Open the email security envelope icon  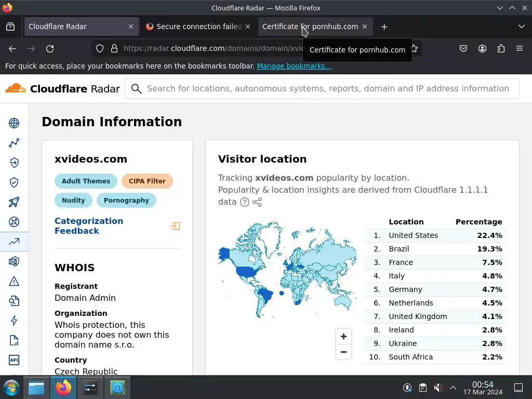pyautogui.click(x=14, y=261)
